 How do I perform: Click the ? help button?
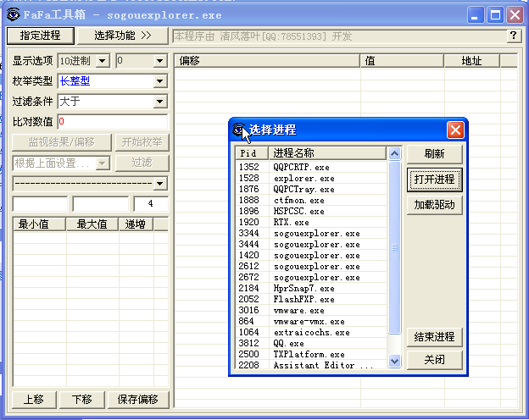[513, 36]
